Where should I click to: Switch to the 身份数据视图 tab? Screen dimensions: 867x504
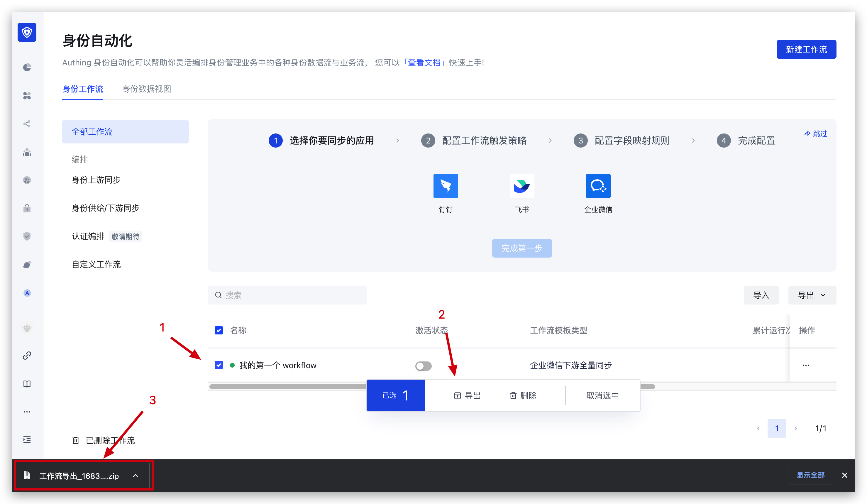click(x=147, y=89)
